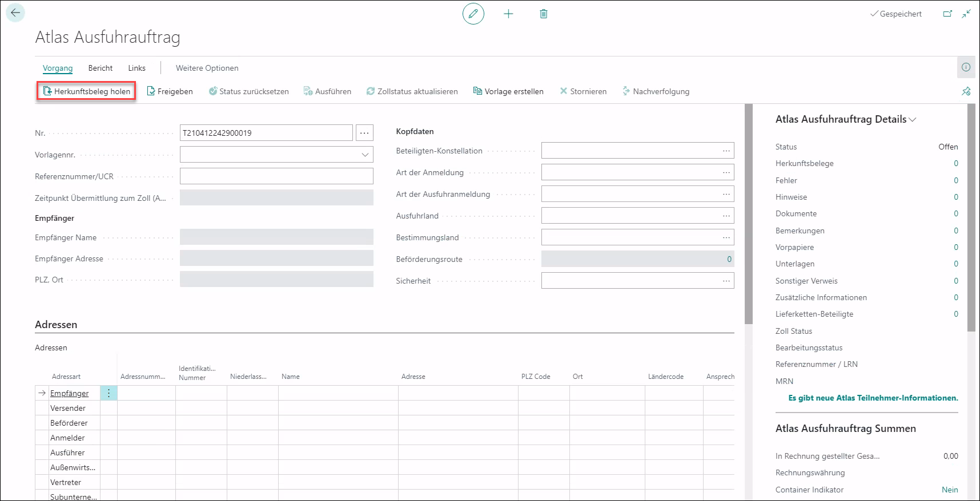
Task: Click ellipsis button next to Nr. field
Action: [364, 133]
